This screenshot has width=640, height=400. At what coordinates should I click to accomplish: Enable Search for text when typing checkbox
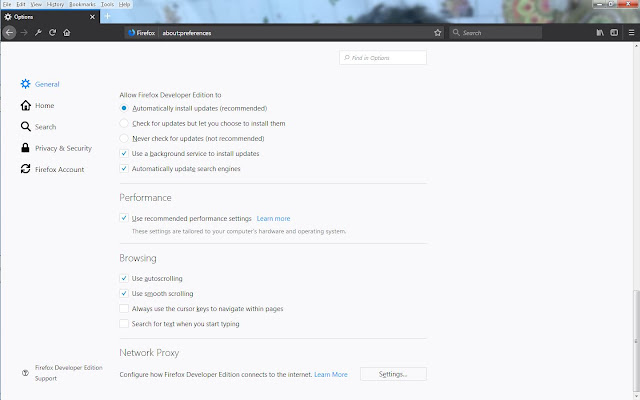click(x=124, y=324)
